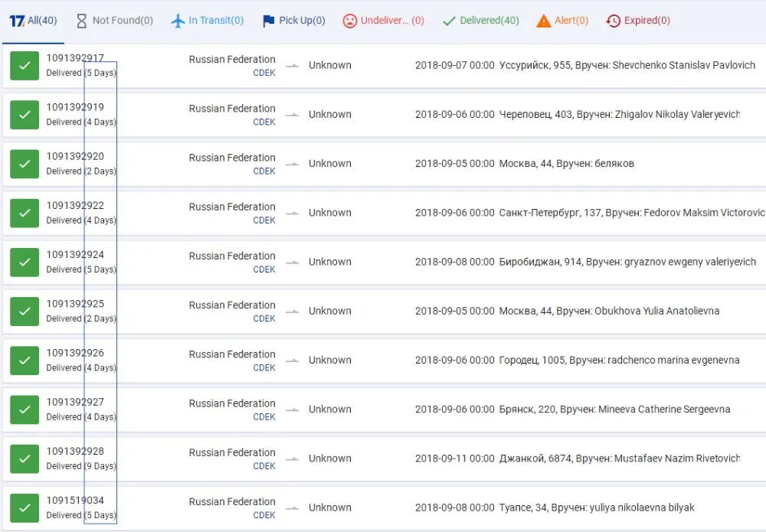The height and width of the screenshot is (532, 766).
Task: Click delivery event for Obukhova Yulia Anatolievna
Action: tap(567, 312)
